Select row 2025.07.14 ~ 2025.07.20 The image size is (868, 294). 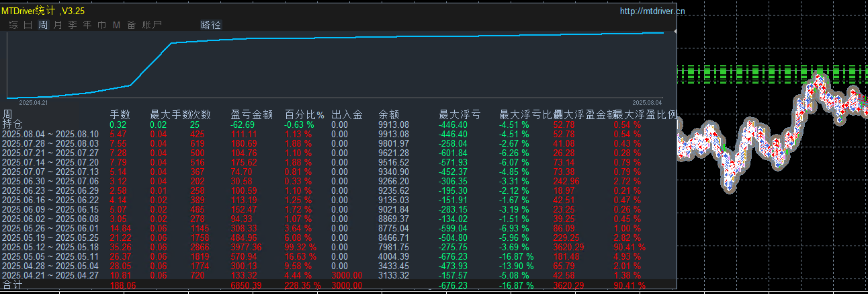(50, 162)
